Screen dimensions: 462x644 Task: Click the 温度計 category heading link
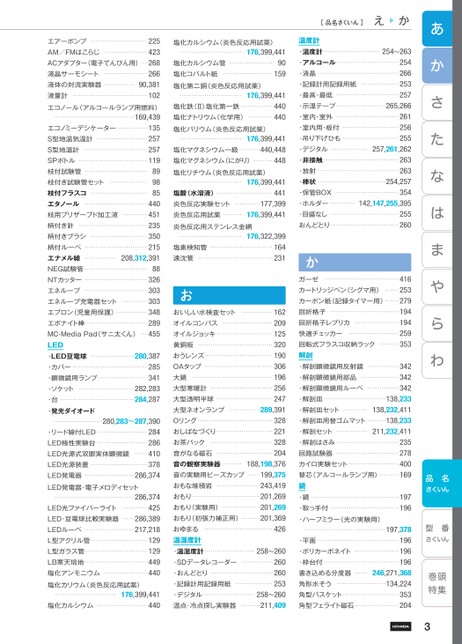coord(309,41)
